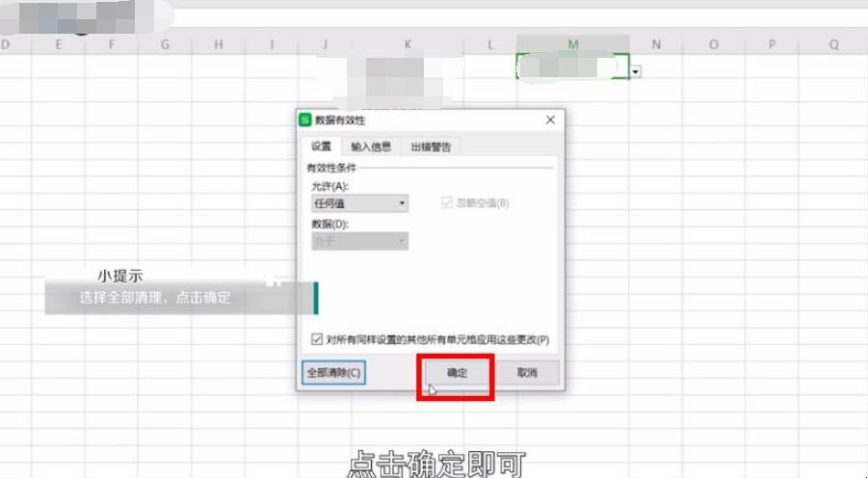The width and height of the screenshot is (868, 478).
Task: Click column header G
Action: click(165, 44)
